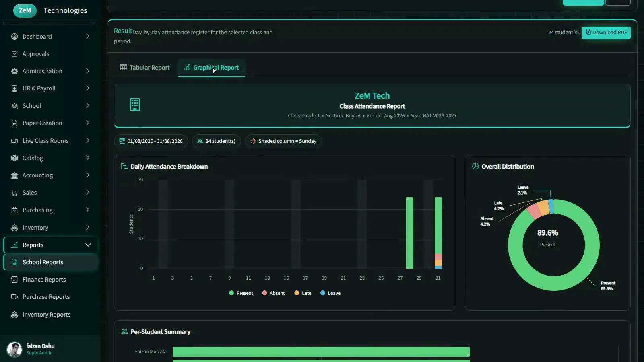Click the orange Late donut segment

[543, 208]
